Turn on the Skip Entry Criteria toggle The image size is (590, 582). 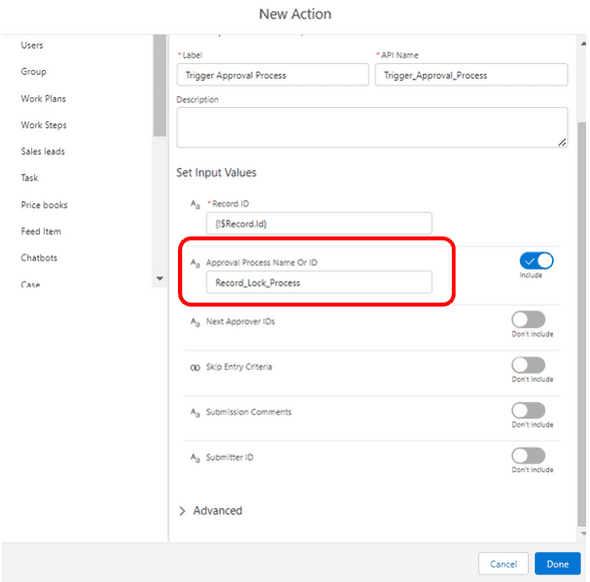coord(528,365)
